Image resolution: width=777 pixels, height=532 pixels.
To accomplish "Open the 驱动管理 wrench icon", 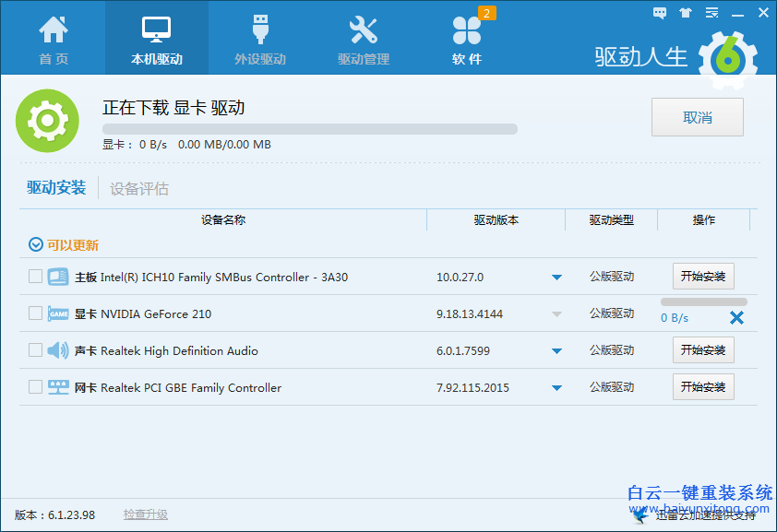I will [x=364, y=28].
